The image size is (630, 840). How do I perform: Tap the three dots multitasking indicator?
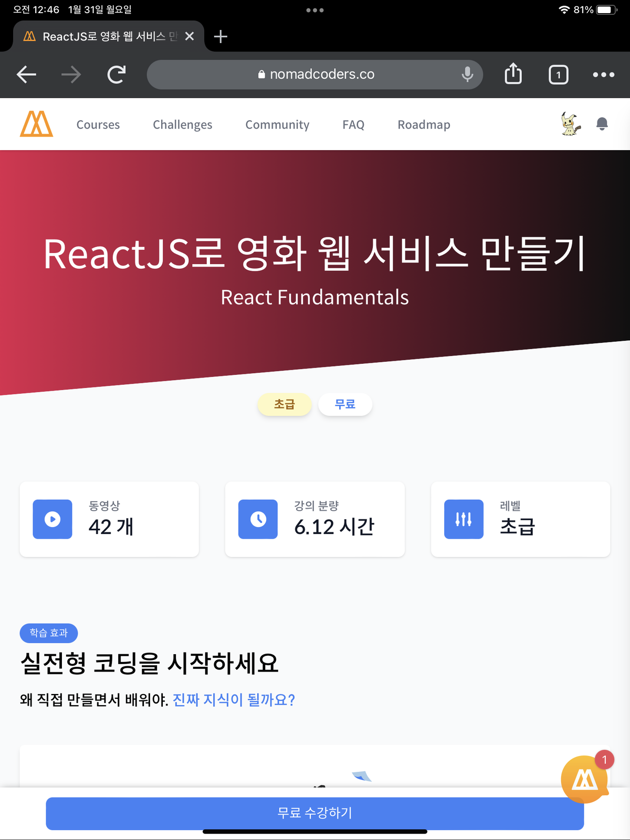click(315, 10)
